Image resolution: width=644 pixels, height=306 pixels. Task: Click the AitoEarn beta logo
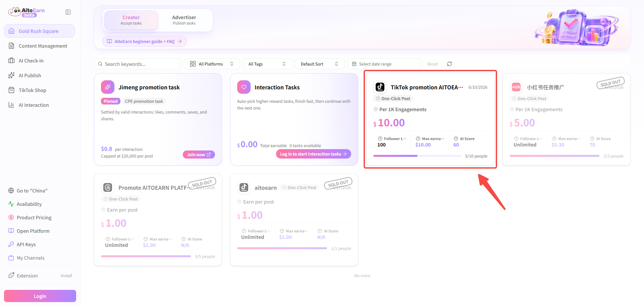coord(26,12)
